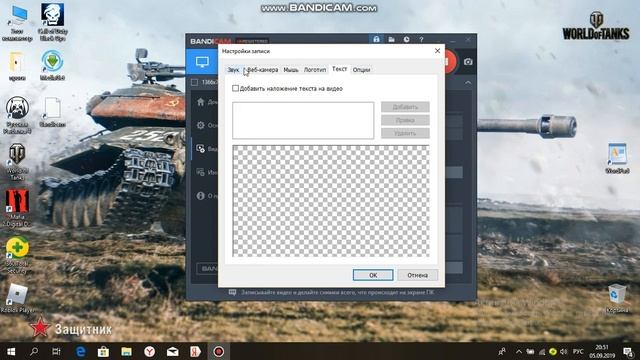Open Bandicam general settings gear icon
This screenshot has width=640, height=360.
point(200,125)
